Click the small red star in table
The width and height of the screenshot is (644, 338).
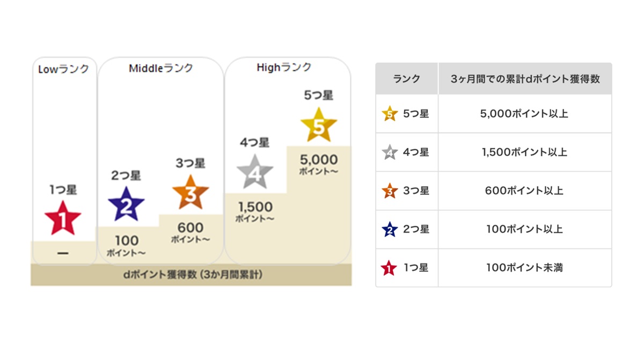pos(389,268)
